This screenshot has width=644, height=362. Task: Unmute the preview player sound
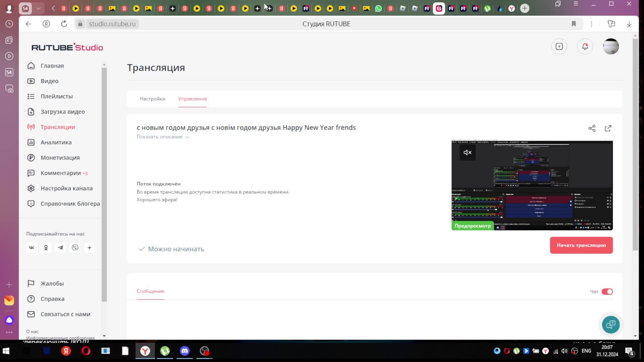coord(468,153)
